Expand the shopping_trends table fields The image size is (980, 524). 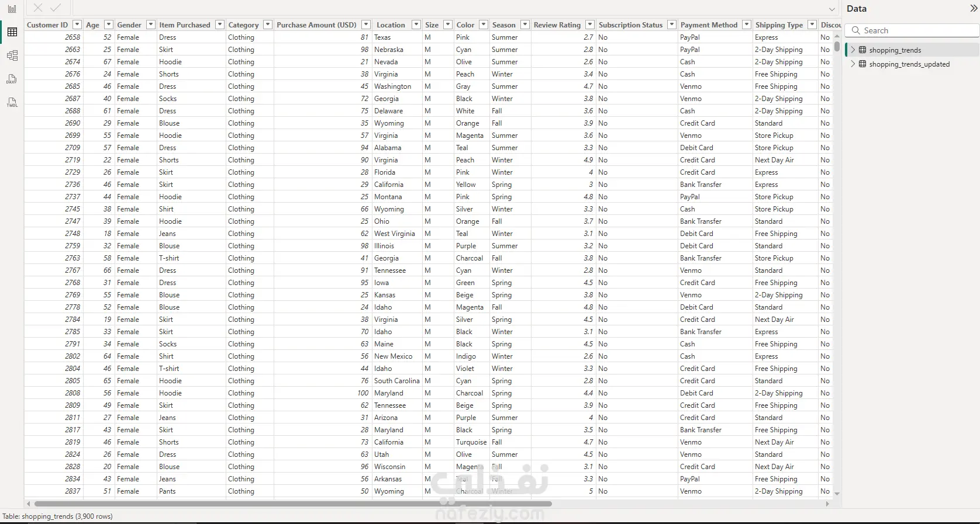tap(853, 50)
